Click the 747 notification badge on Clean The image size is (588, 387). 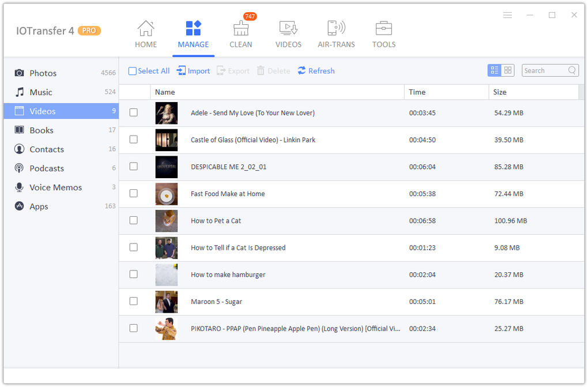tap(250, 16)
